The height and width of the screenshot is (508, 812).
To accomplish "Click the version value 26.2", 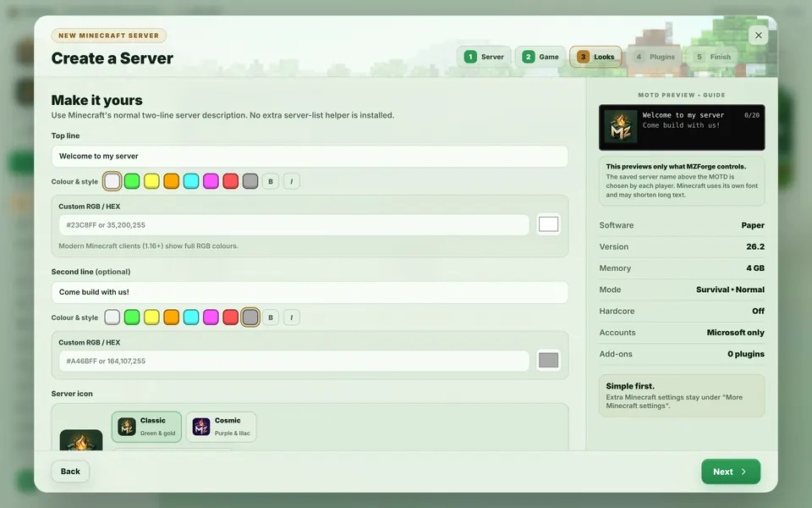I will (x=755, y=246).
